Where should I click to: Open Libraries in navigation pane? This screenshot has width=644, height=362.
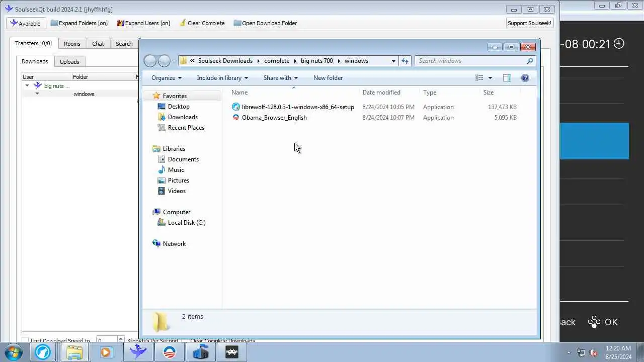click(174, 149)
